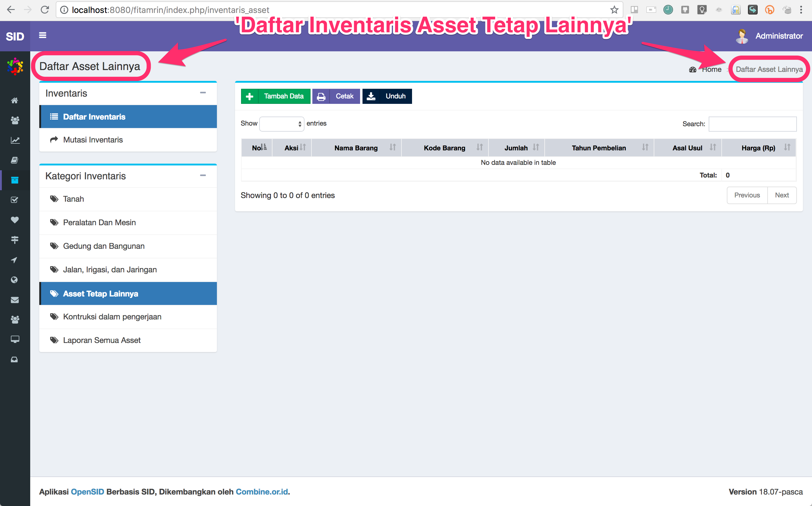Sort the table by Nama Barang column
Screen dimensions: 812x506
click(x=356, y=148)
